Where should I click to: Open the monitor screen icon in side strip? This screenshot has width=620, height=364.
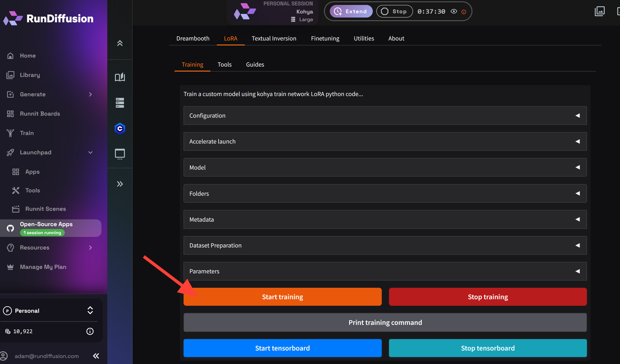120,154
